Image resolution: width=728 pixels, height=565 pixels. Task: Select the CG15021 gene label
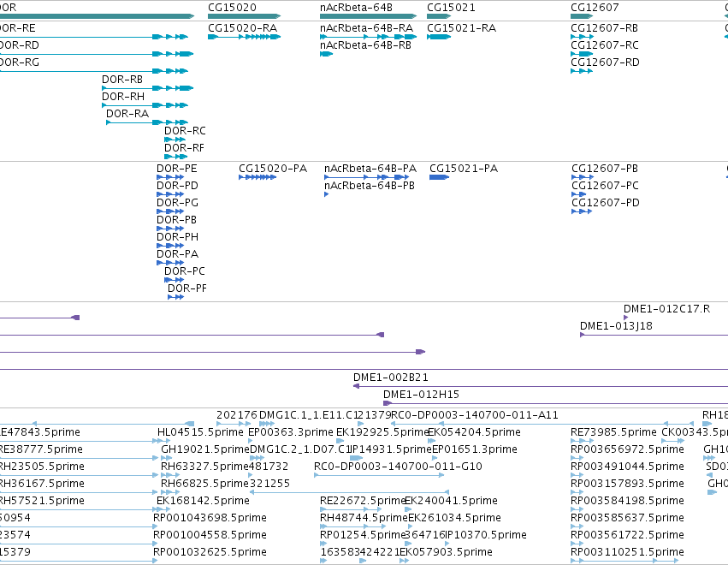451,8
